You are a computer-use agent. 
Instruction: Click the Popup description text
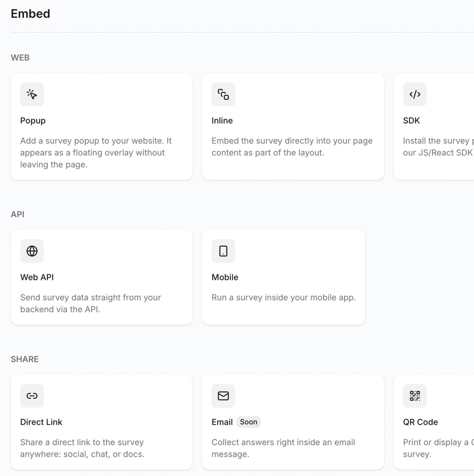coord(96,152)
